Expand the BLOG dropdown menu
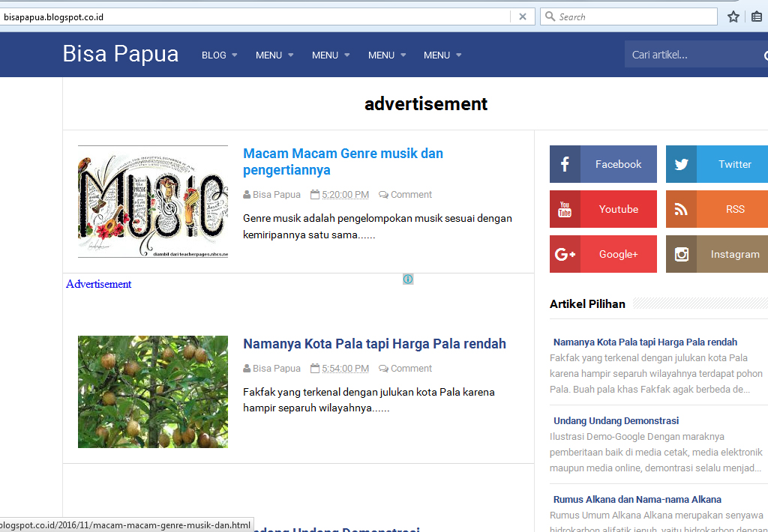The height and width of the screenshot is (532, 768). [x=220, y=55]
